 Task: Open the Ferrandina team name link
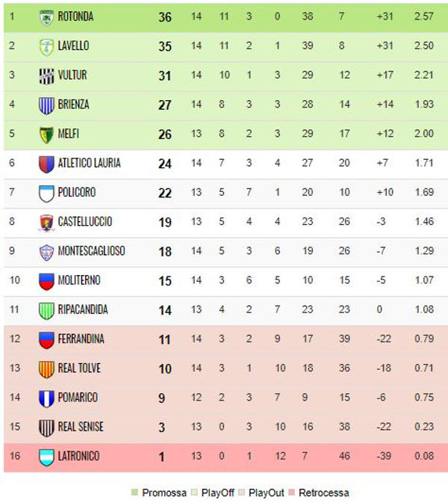coord(81,339)
